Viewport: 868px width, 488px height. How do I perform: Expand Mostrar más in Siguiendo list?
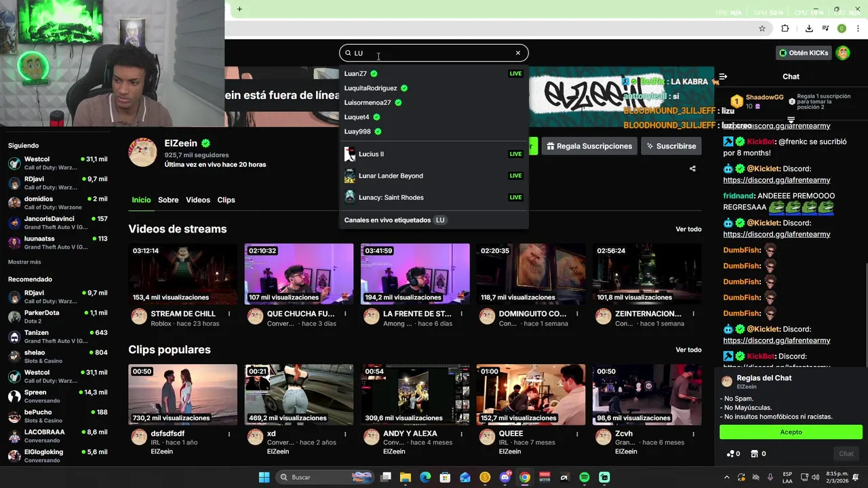[24, 262]
